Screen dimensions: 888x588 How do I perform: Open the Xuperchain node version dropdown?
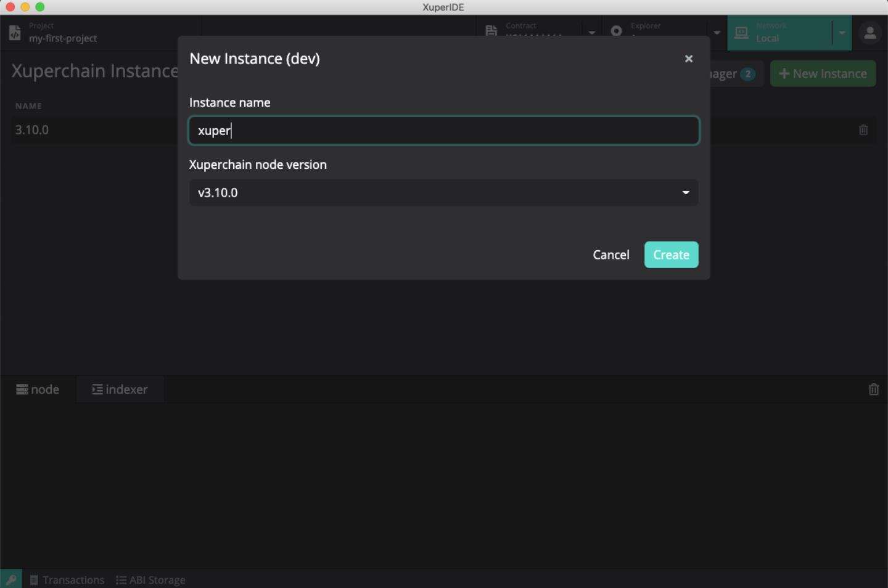pos(444,192)
